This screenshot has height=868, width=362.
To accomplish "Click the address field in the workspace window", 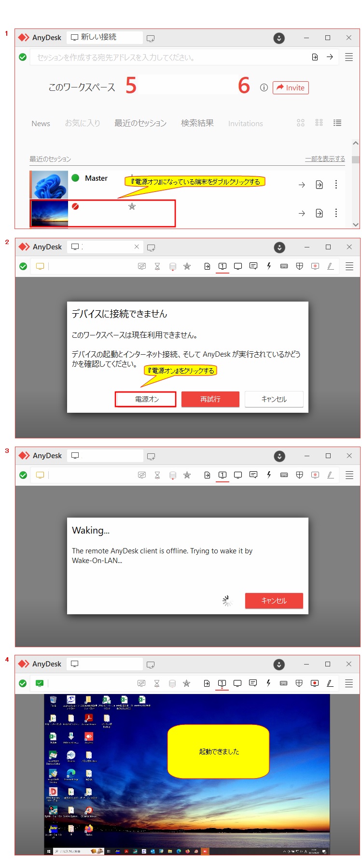I will point(169,57).
